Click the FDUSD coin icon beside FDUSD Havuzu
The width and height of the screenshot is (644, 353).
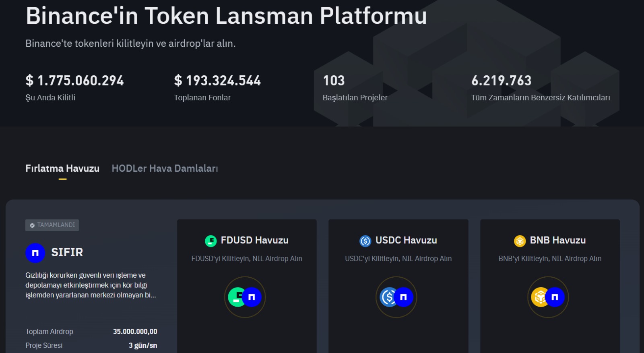click(x=211, y=241)
